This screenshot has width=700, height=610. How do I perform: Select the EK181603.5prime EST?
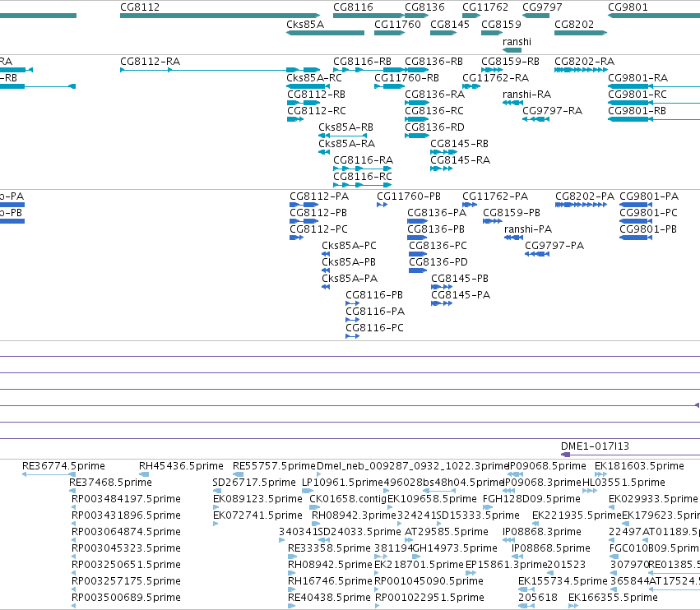point(601,474)
